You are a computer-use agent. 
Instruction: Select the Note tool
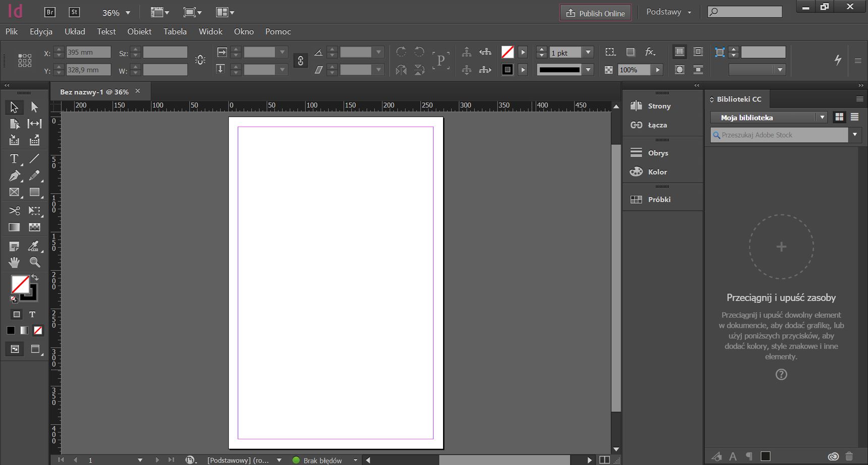(14, 246)
